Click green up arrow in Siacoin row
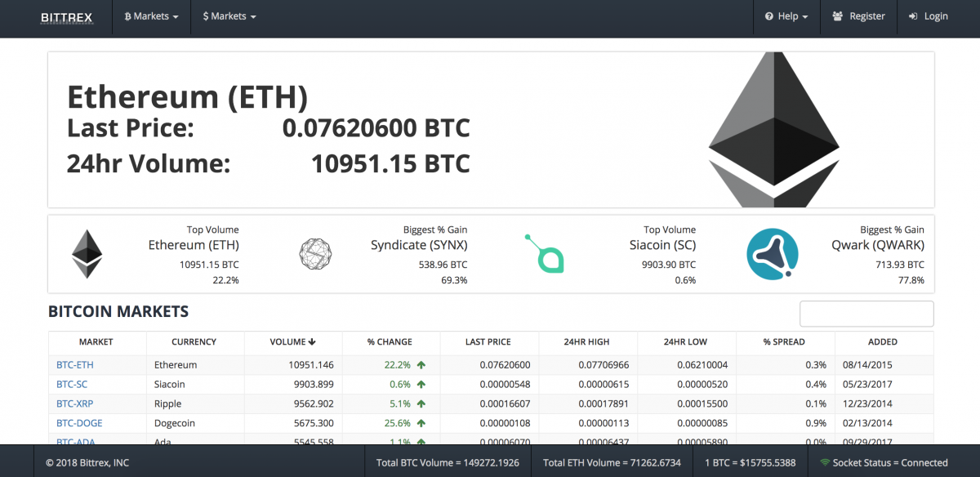This screenshot has width=980, height=477. [421, 385]
